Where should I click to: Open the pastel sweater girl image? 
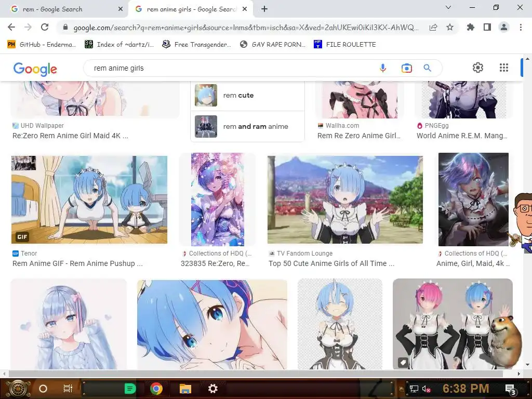69,324
